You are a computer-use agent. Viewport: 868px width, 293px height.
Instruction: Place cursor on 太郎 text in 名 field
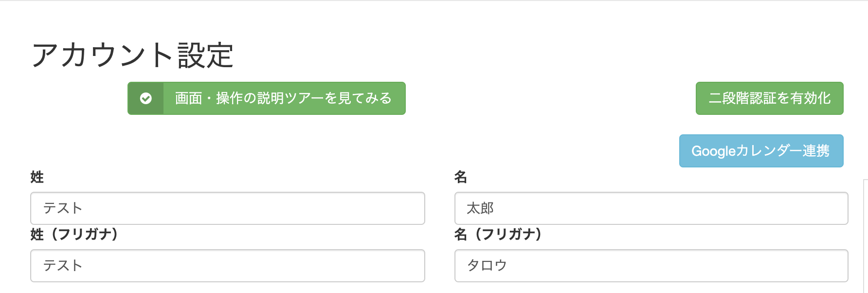480,208
